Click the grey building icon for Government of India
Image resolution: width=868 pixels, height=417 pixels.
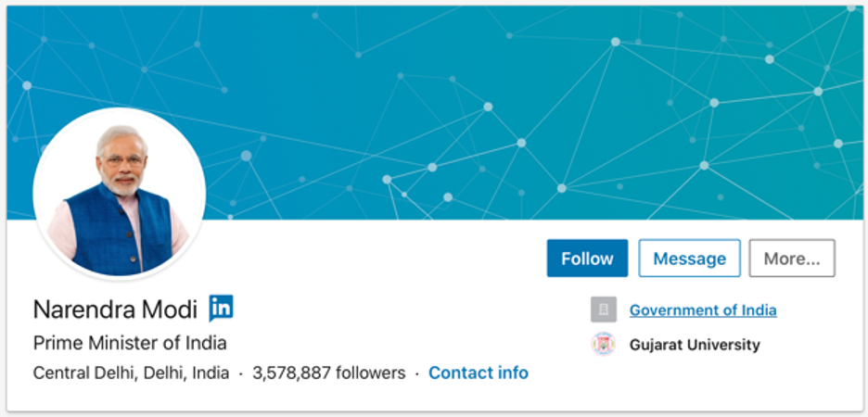604,310
